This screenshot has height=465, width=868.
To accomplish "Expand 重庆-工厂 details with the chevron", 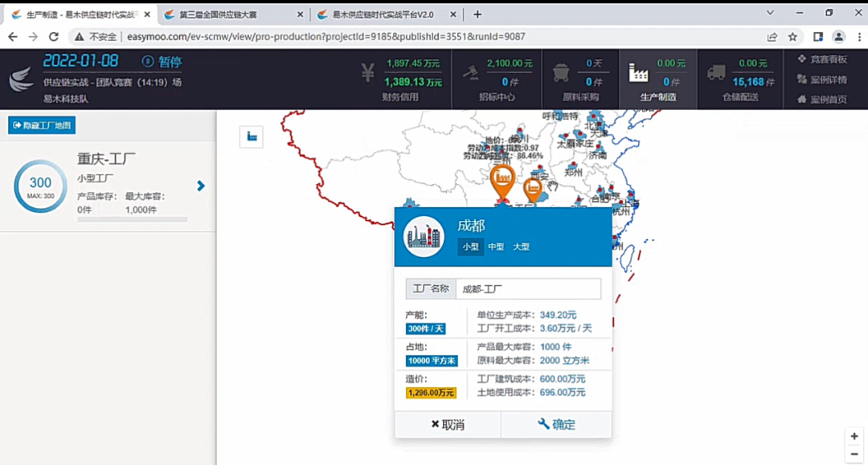I will tap(201, 186).
